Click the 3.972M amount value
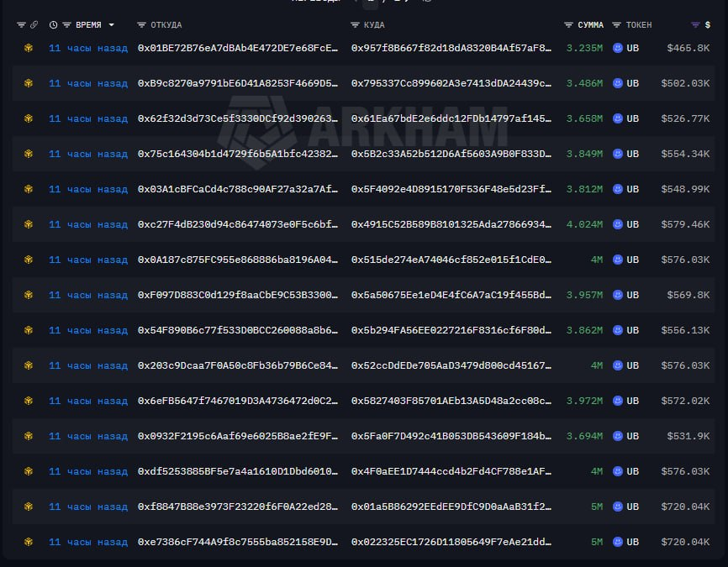This screenshot has height=567, width=728. 584,401
